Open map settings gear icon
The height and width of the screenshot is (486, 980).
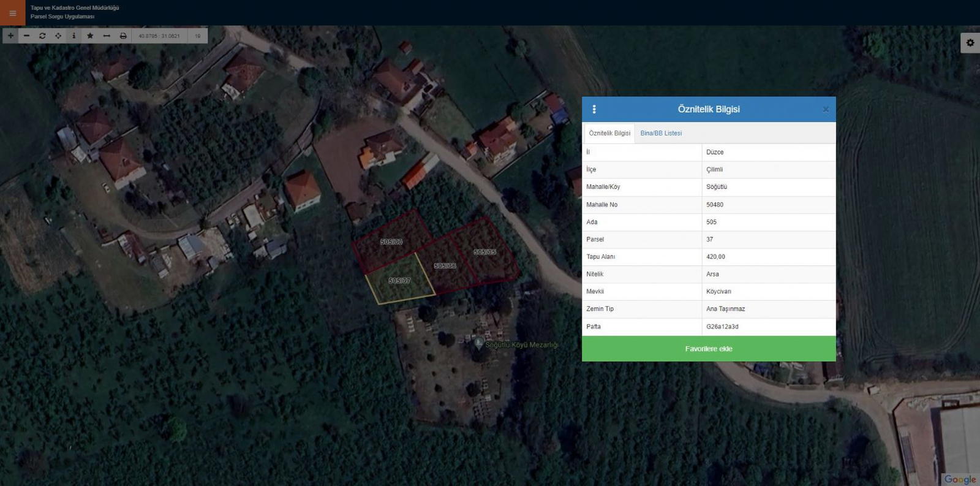click(x=970, y=43)
